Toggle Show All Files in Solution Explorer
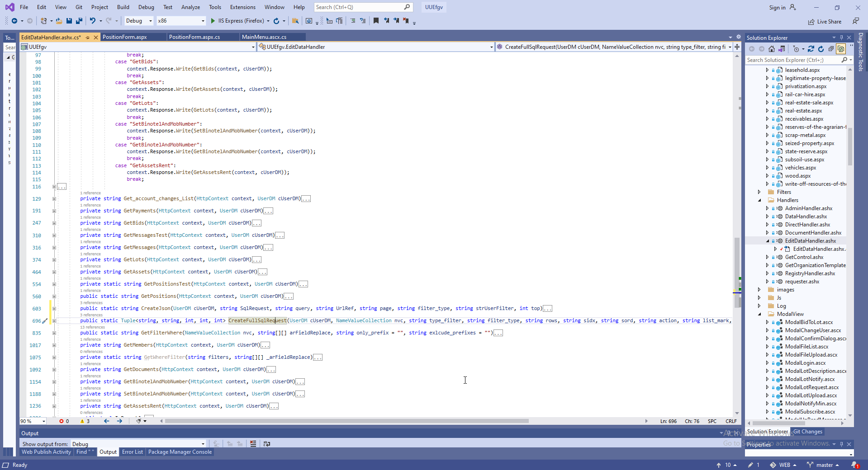This screenshot has width=868, height=470. (x=841, y=49)
